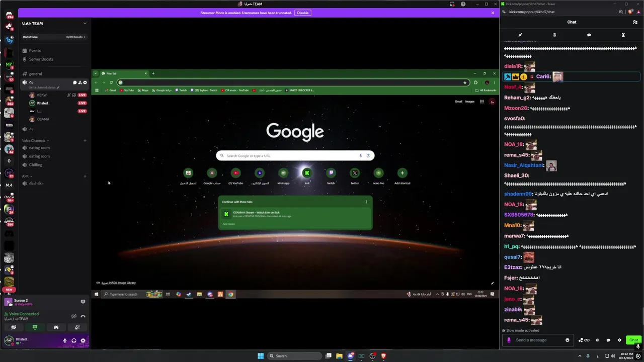Open emoji picker in Kick chat
Viewport: 644px width, 362px height.
tap(568, 340)
